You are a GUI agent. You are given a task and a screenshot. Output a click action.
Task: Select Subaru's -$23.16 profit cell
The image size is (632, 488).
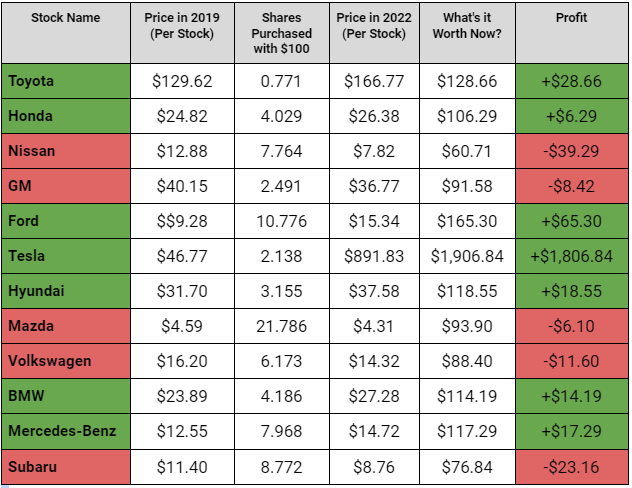click(x=571, y=467)
